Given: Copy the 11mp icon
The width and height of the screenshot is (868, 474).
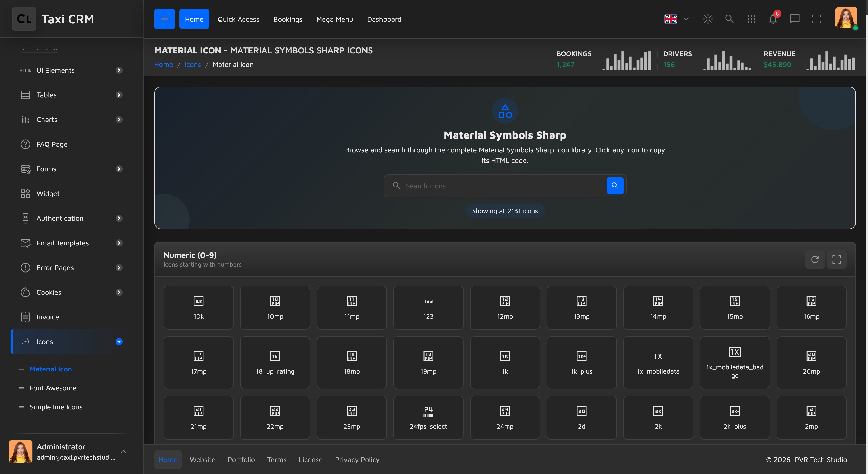Looking at the screenshot, I should (x=352, y=308).
